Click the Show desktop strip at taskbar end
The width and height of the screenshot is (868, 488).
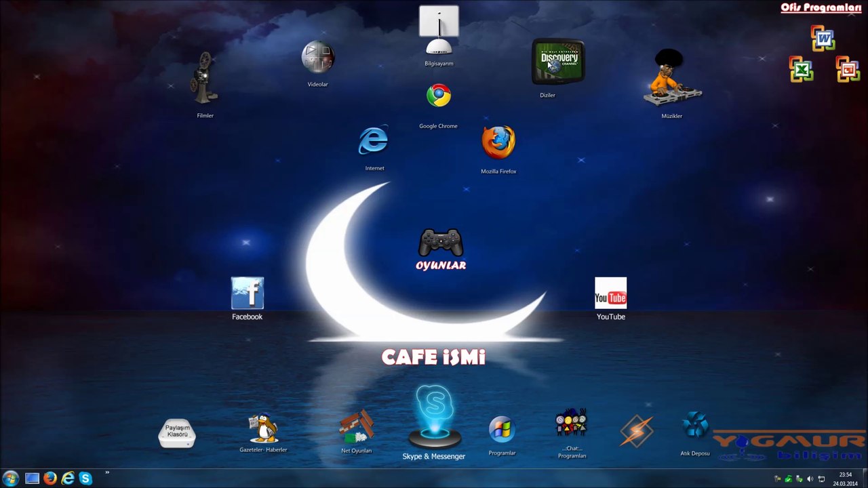(865, 479)
